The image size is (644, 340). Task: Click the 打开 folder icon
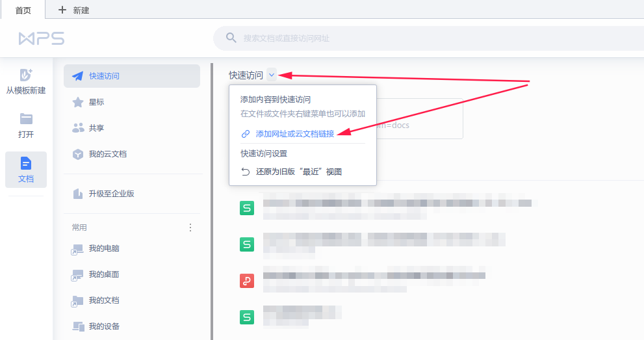[26, 119]
